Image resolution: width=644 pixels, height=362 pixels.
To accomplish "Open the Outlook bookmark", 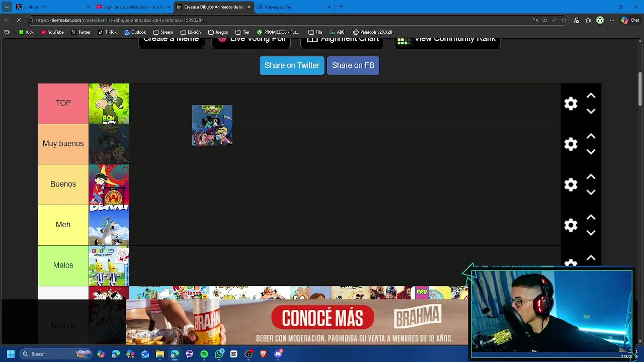I will 135,32.
